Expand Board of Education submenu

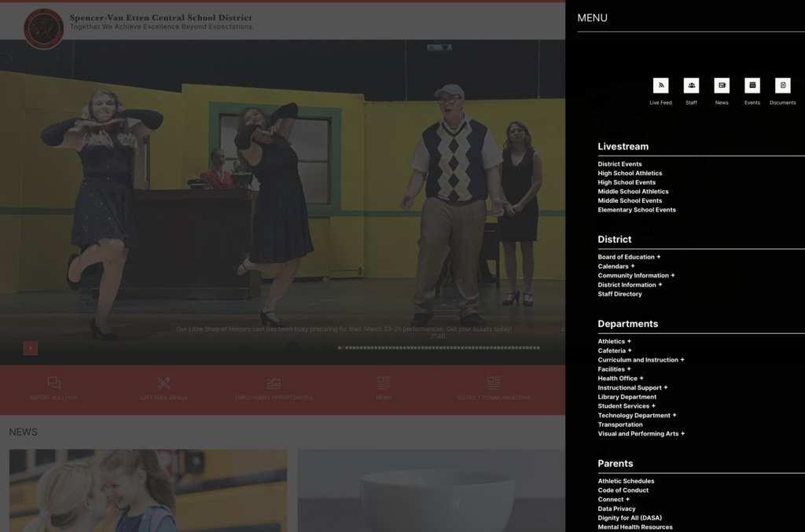pyautogui.click(x=659, y=257)
